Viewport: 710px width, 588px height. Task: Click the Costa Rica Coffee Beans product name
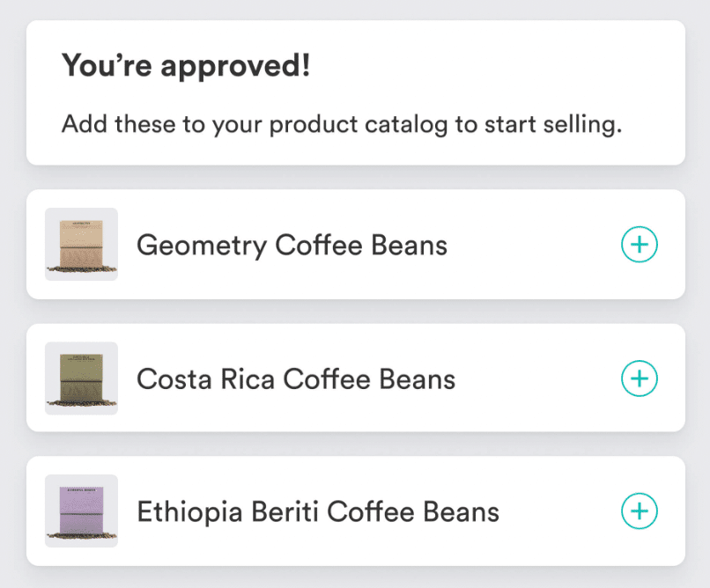point(296,379)
